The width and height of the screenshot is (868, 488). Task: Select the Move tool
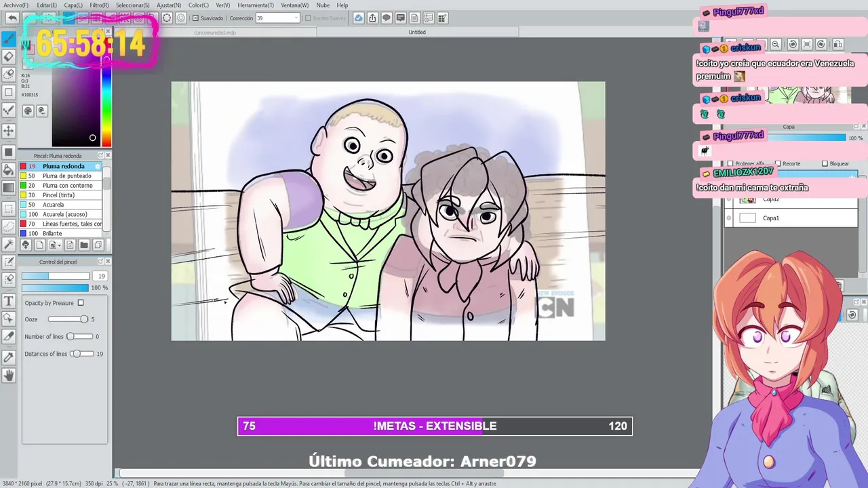pyautogui.click(x=9, y=130)
